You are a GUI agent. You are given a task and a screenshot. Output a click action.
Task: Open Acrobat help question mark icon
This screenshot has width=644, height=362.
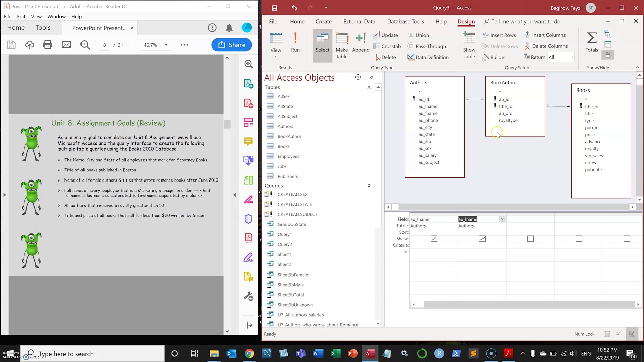click(212, 28)
